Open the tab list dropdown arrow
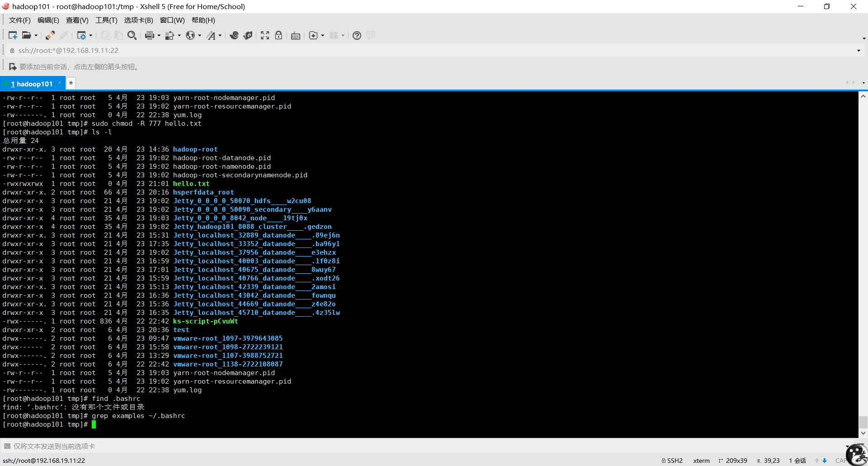The width and height of the screenshot is (868, 466). (863, 83)
